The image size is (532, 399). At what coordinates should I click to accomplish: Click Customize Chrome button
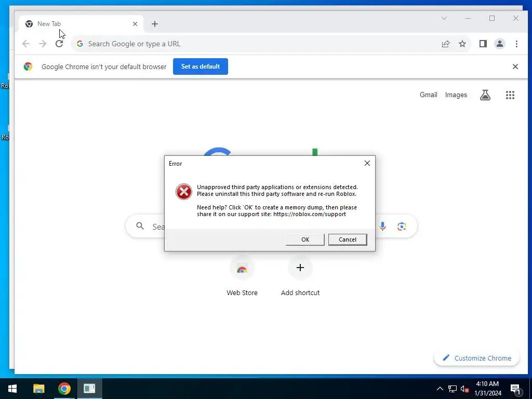pos(477,358)
